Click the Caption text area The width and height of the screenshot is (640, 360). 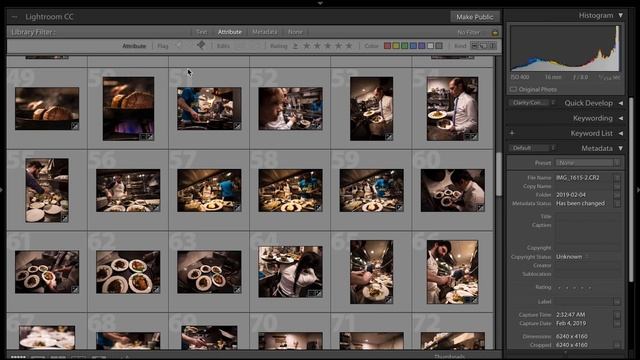tap(588, 231)
